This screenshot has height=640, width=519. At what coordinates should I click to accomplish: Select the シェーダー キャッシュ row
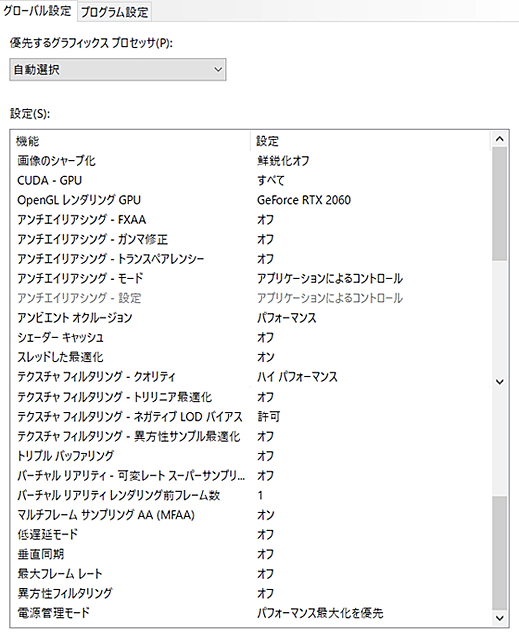[251, 337]
